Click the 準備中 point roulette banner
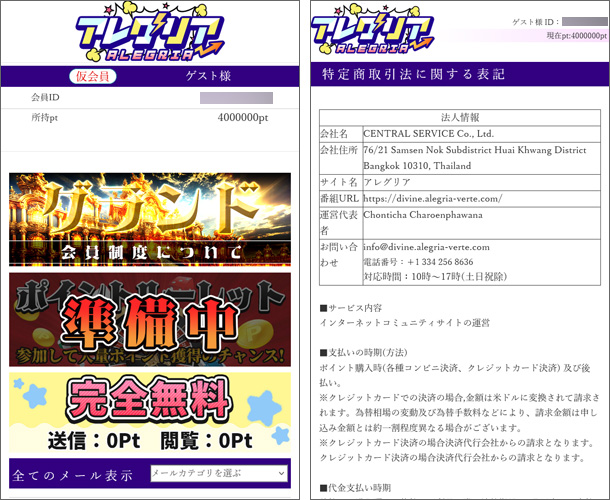This screenshot has height=500, width=610. pyautogui.click(x=150, y=319)
